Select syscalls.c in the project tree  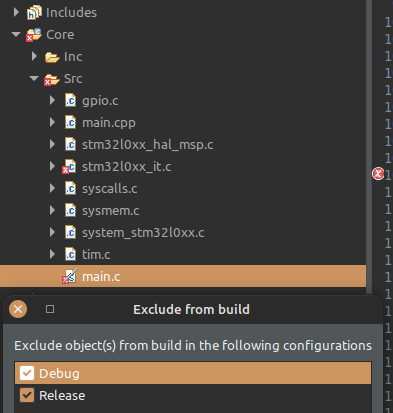click(110, 189)
